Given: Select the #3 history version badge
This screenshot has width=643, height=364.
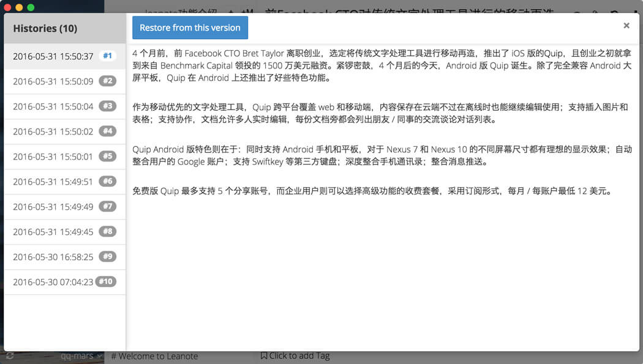Looking at the screenshot, I should 108,106.
